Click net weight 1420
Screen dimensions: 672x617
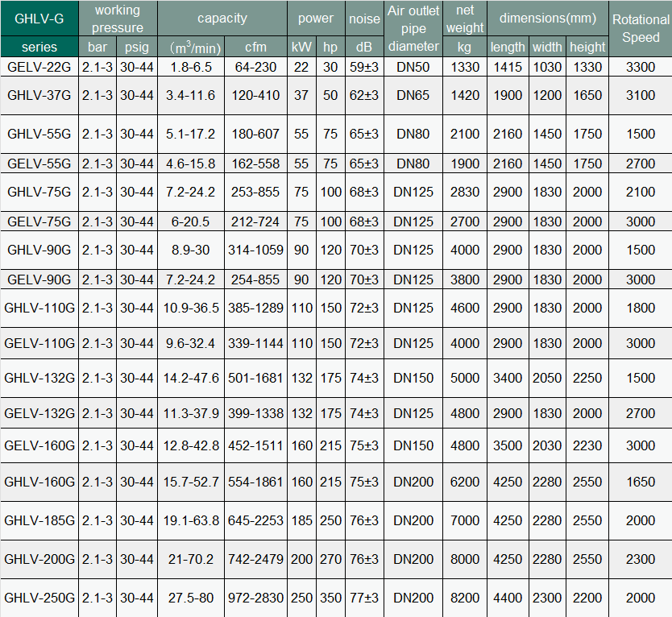click(x=465, y=95)
